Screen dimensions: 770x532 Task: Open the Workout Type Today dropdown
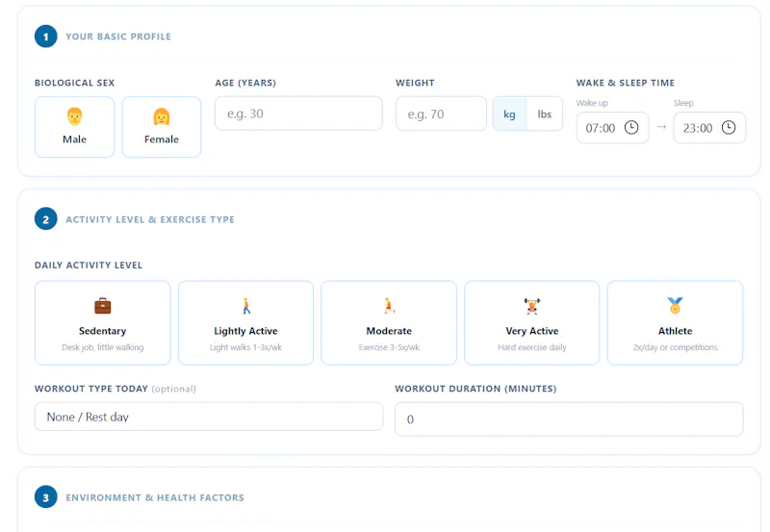[209, 417]
